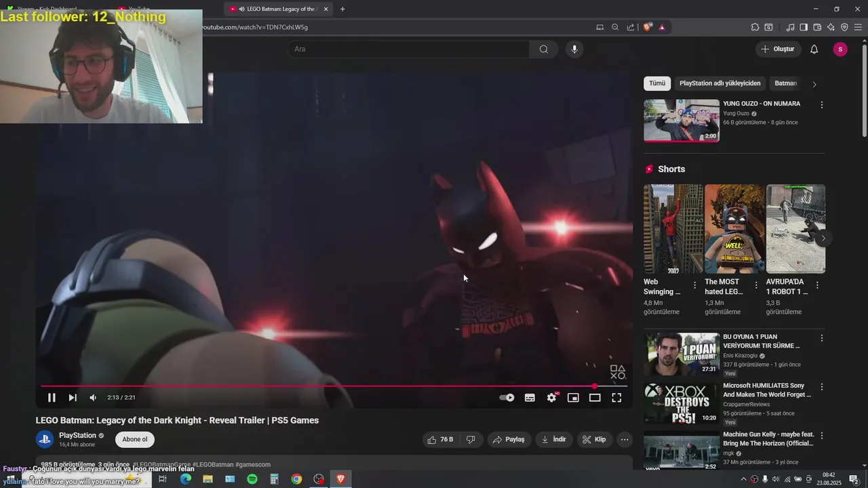Screen dimensions: 868x488
Task: Download the video with İndir
Action: tap(553, 439)
